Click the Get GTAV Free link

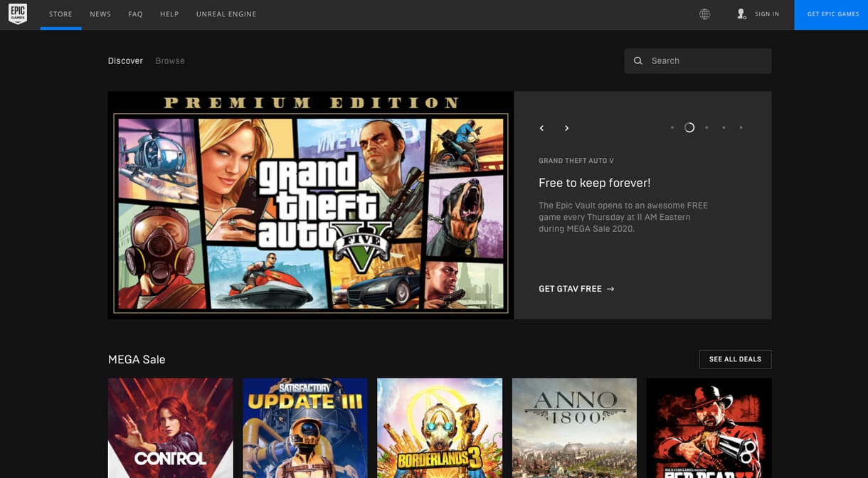[576, 289]
